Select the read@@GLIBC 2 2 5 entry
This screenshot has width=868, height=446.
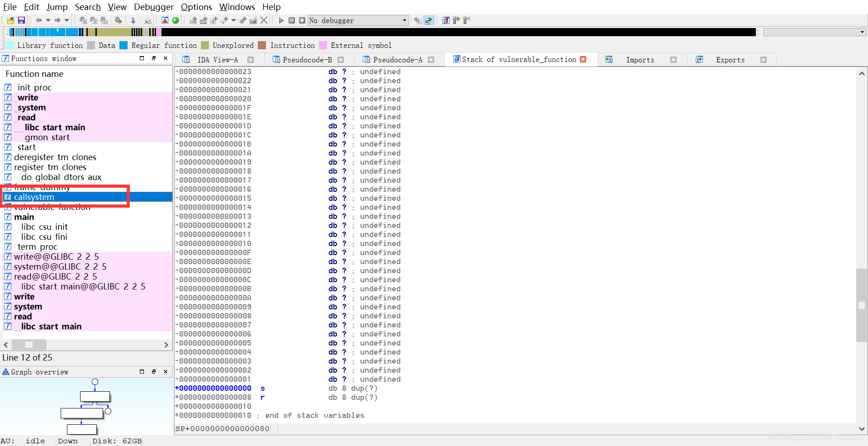tap(87, 276)
